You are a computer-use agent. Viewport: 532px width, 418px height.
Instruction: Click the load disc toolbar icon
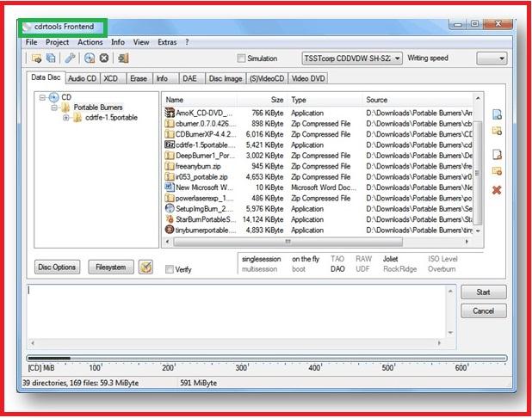[x=90, y=58]
